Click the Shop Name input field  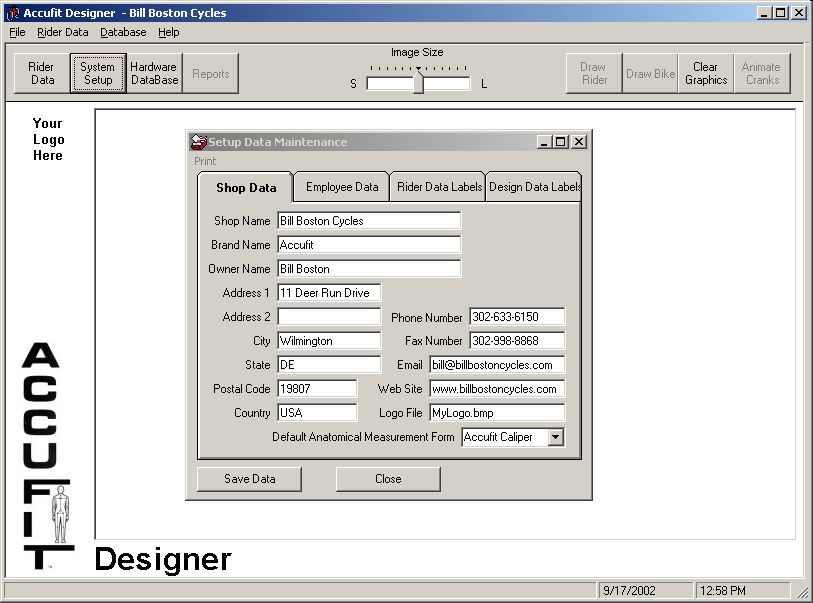(369, 220)
